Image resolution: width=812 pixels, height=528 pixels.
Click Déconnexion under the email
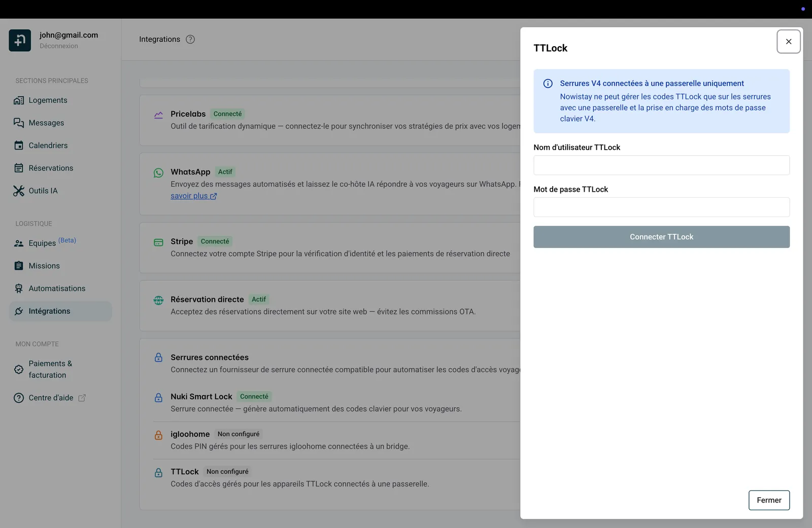click(x=59, y=46)
